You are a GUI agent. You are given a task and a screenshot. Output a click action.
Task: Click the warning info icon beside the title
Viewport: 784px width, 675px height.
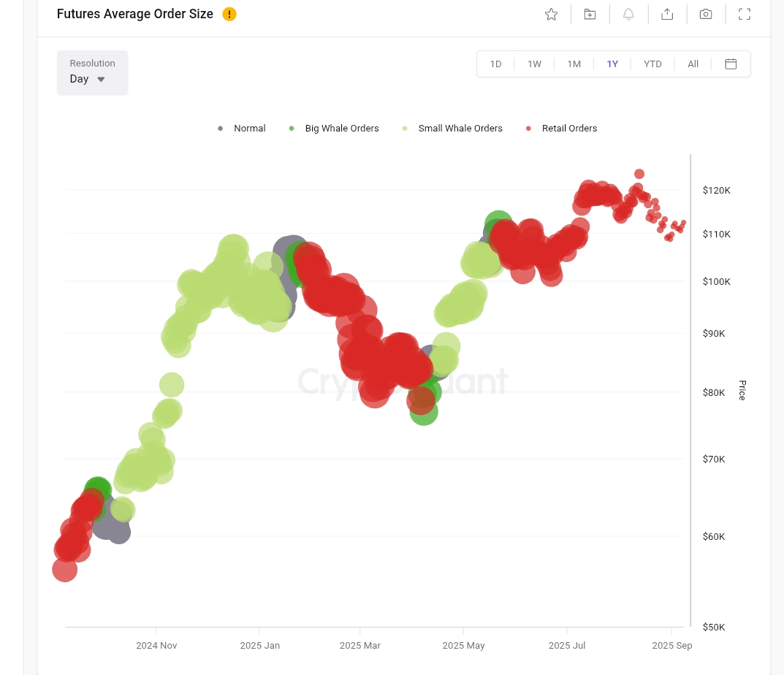tap(229, 14)
